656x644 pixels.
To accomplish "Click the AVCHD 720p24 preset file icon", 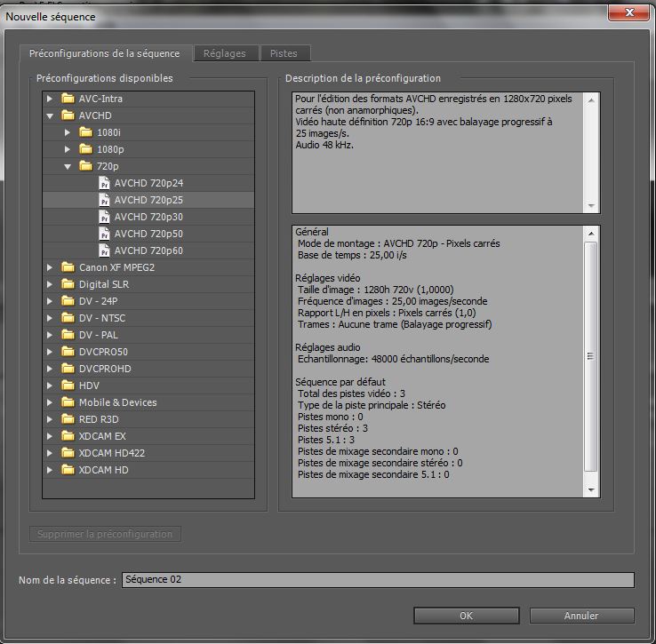I will (x=104, y=183).
